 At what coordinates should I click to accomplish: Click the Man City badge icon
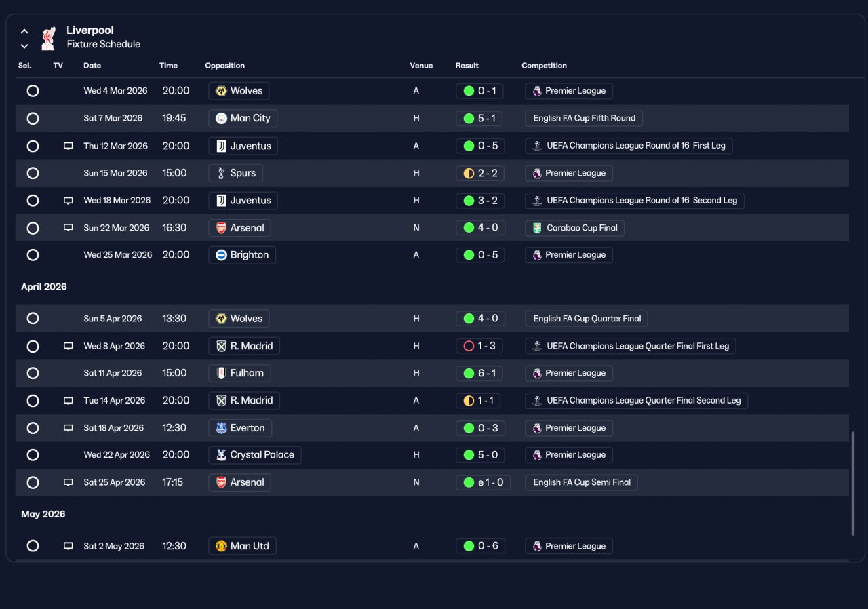[x=221, y=119]
